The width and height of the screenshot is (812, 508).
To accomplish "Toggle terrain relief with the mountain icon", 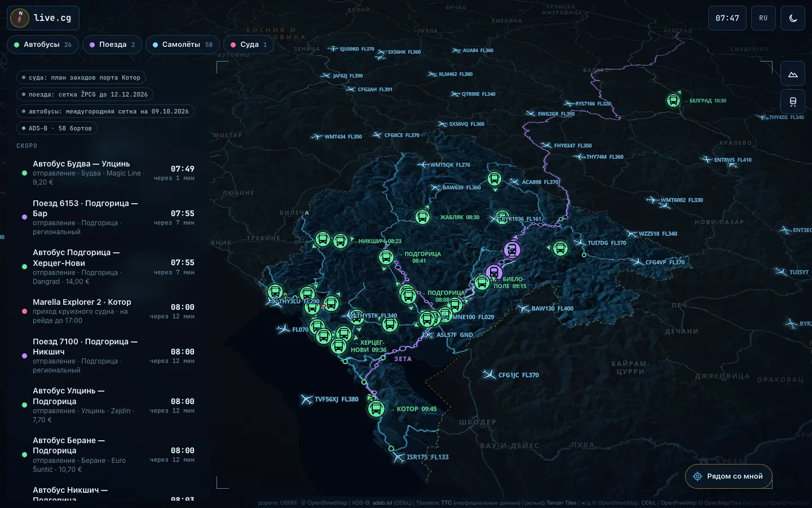I will 793,74.
